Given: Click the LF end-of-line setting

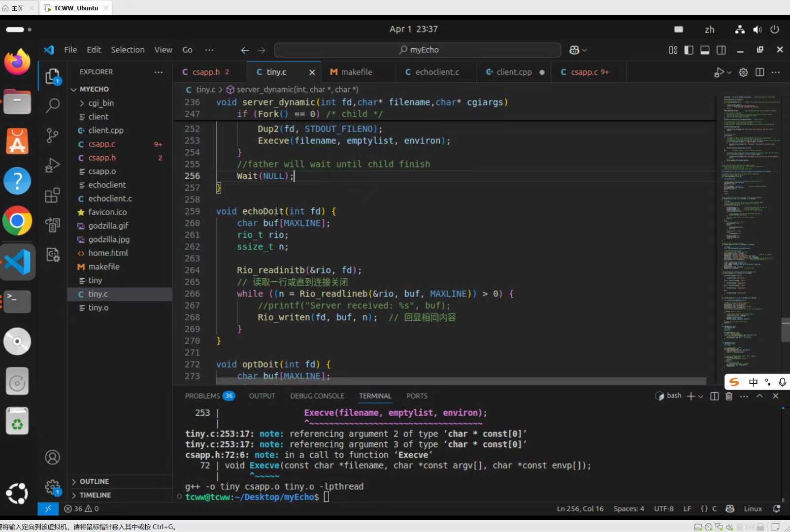Looking at the screenshot, I should tap(687, 509).
